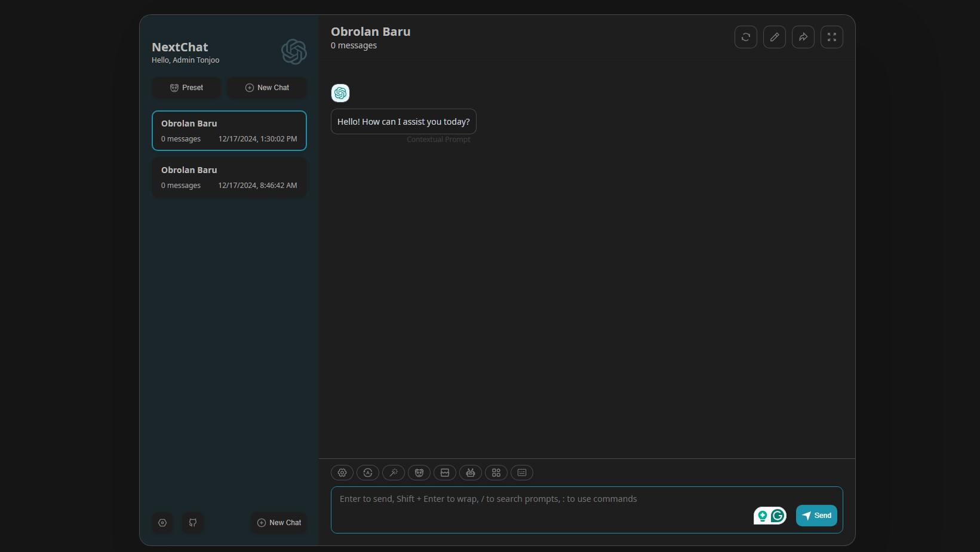Share the conversation with the arrow icon
The image size is (980, 552).
[x=803, y=37]
